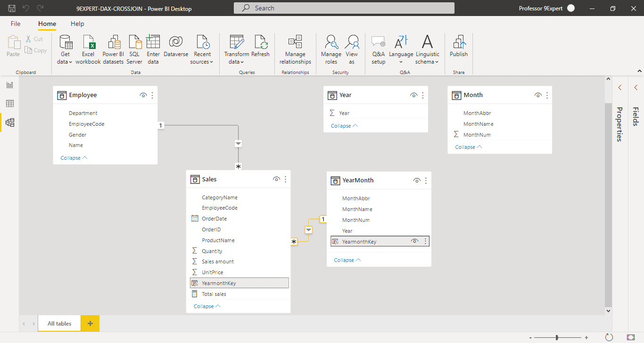Toggle visibility of the Employee table

pyautogui.click(x=143, y=95)
